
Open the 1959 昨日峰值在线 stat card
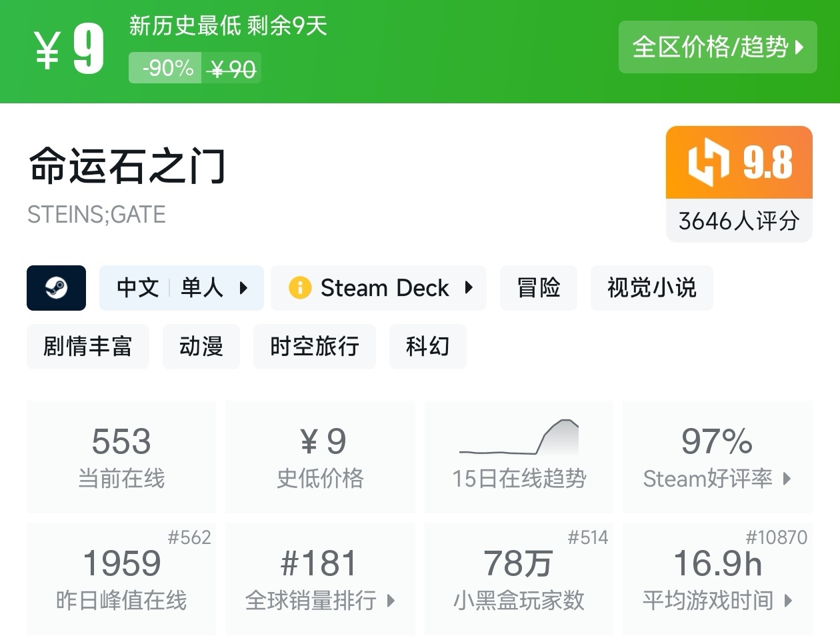(x=121, y=579)
